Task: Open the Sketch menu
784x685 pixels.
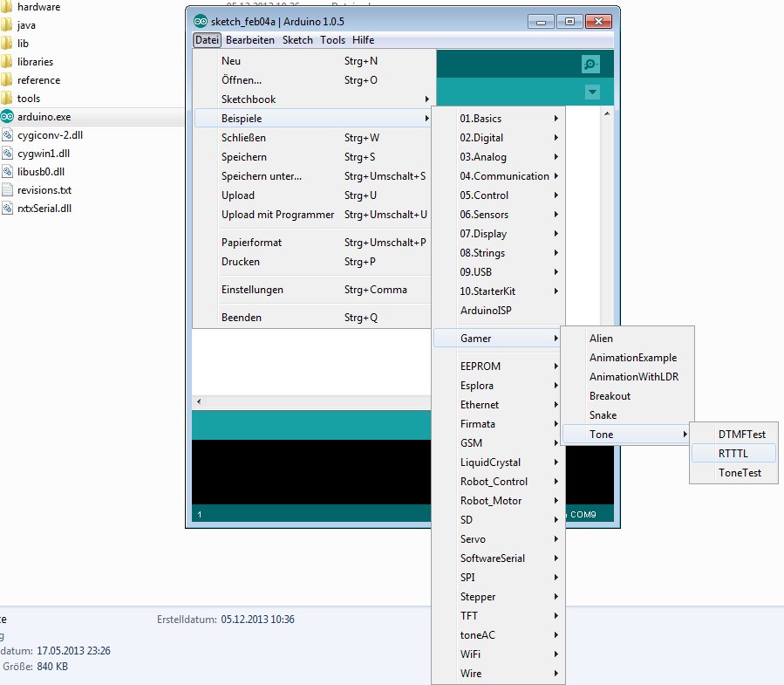Action: click(x=297, y=40)
